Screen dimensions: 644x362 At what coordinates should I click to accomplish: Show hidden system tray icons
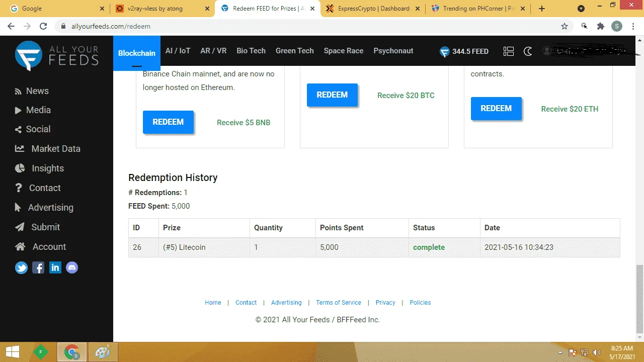[560, 352]
